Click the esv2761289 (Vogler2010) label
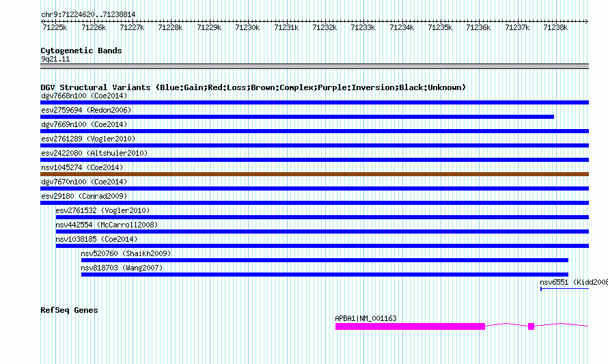Image resolution: width=608 pixels, height=364 pixels. [x=88, y=139]
